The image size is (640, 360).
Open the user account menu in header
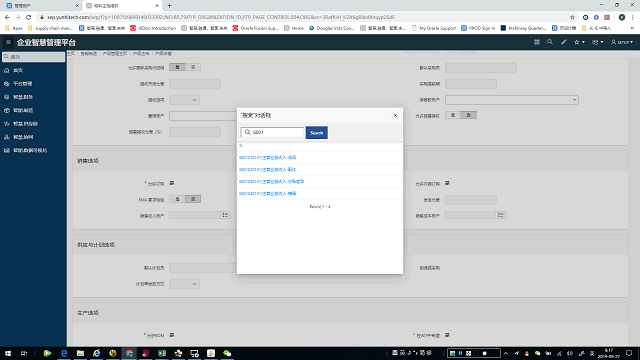[622, 42]
